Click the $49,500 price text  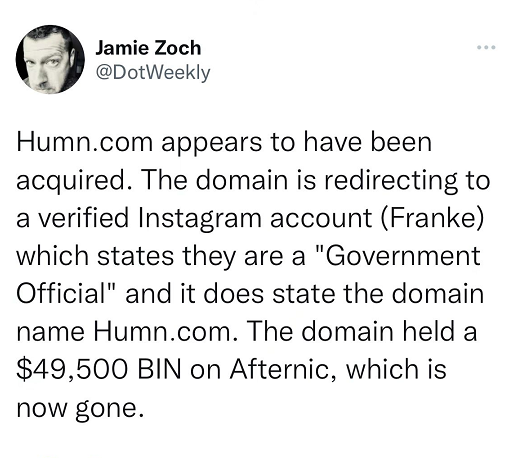[x=72, y=370]
